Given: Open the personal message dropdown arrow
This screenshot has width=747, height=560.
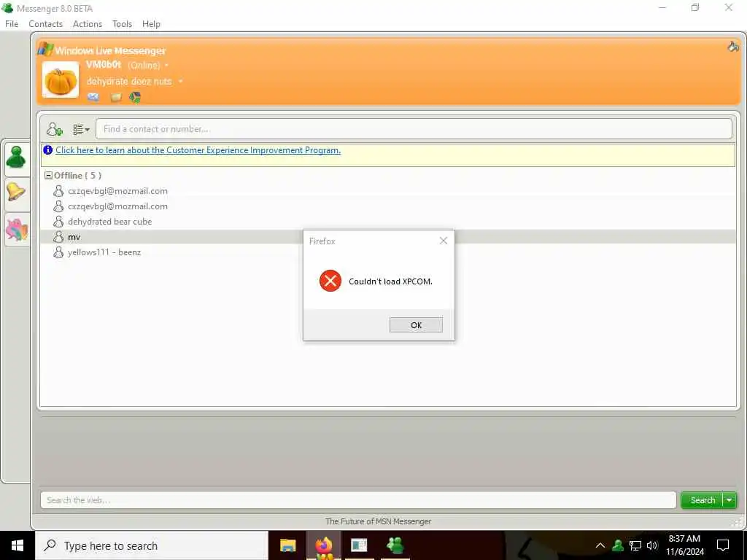Looking at the screenshot, I should pos(181,82).
